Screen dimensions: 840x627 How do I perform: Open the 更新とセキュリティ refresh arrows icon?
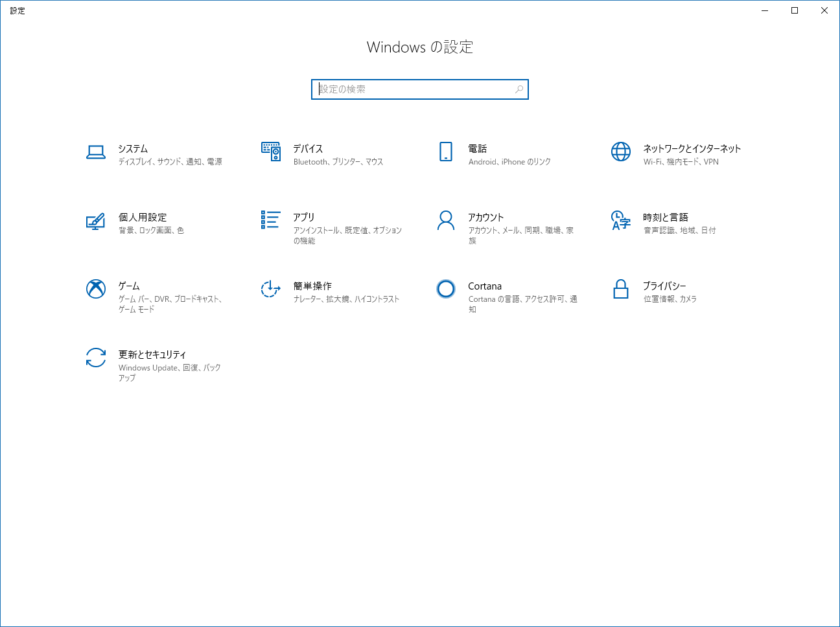coord(96,358)
